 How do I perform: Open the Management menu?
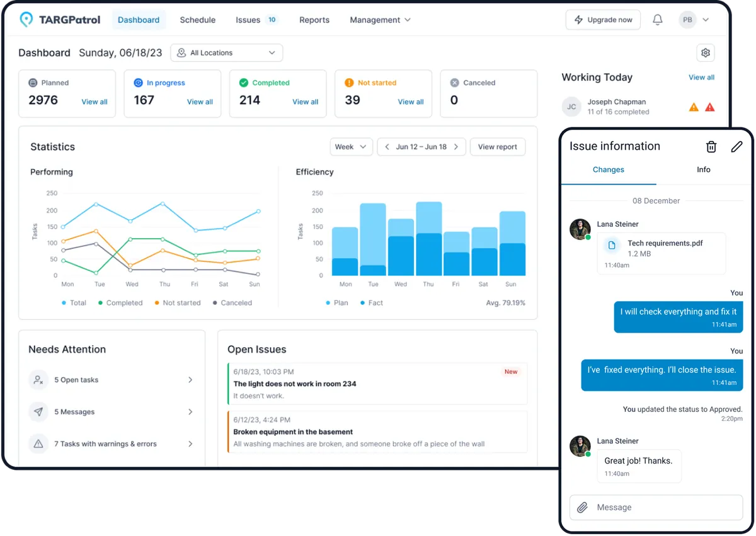point(380,20)
